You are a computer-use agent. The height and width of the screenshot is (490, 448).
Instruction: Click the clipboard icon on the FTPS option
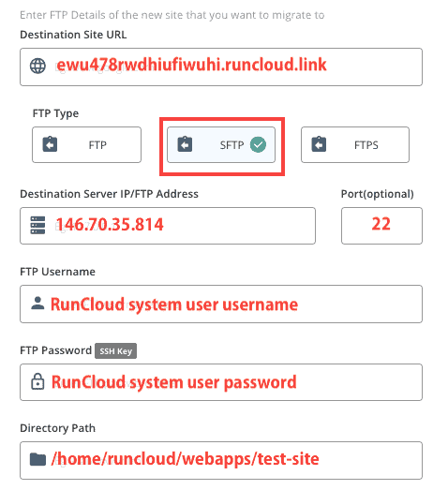click(x=319, y=144)
